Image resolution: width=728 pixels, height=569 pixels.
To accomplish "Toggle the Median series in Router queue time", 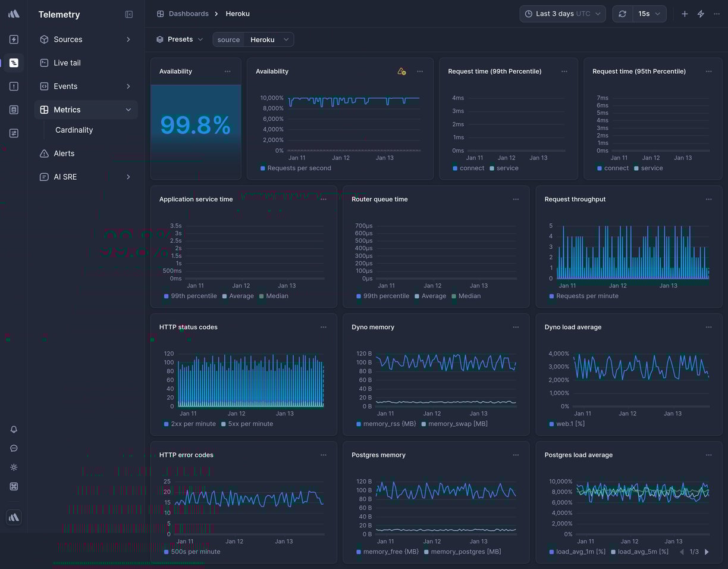I will [469, 296].
